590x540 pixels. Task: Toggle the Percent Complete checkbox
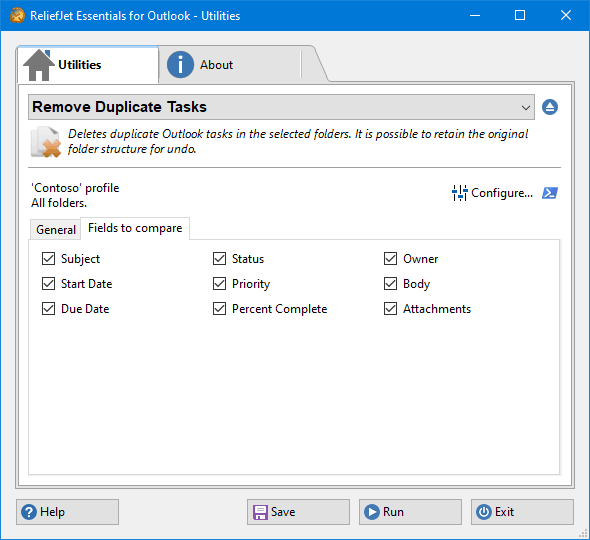click(x=219, y=309)
